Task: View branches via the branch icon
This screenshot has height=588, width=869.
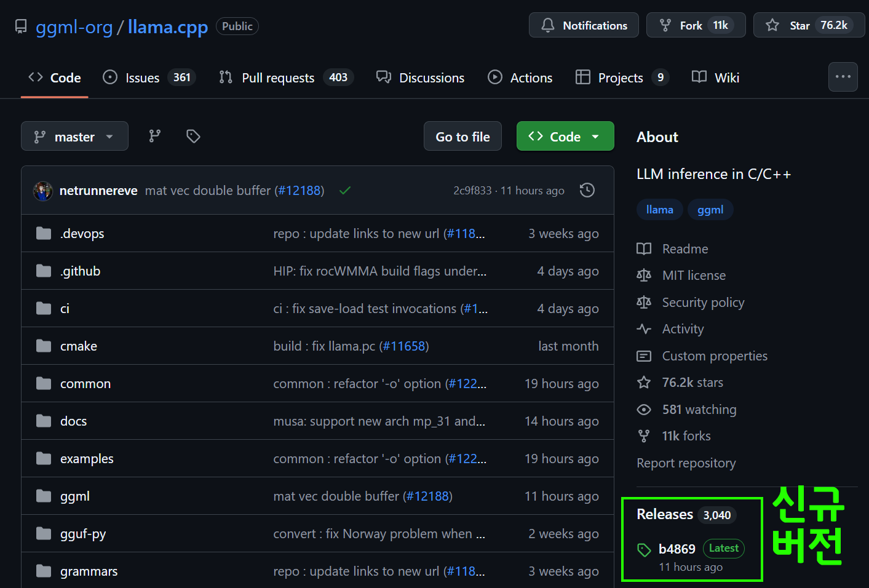Action: [155, 136]
